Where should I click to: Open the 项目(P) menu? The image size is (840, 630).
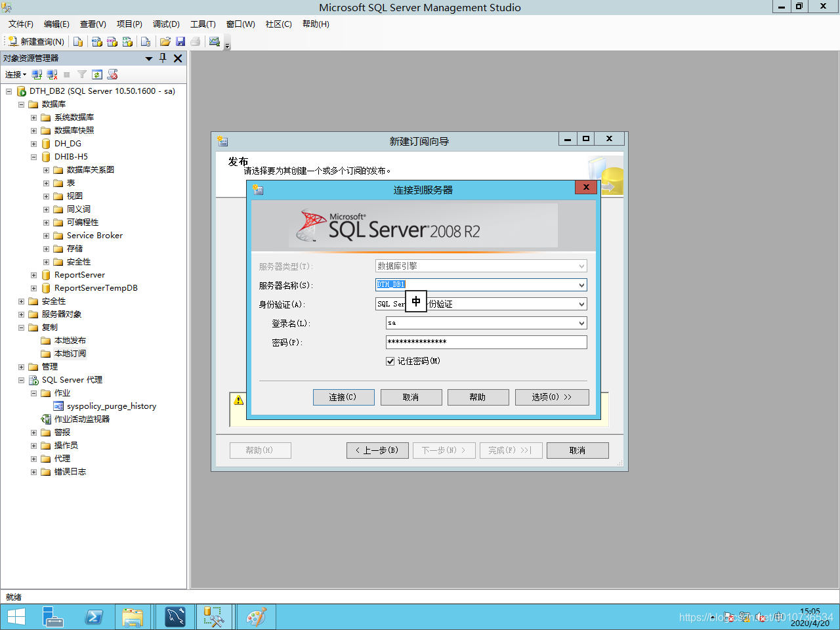[x=129, y=24]
